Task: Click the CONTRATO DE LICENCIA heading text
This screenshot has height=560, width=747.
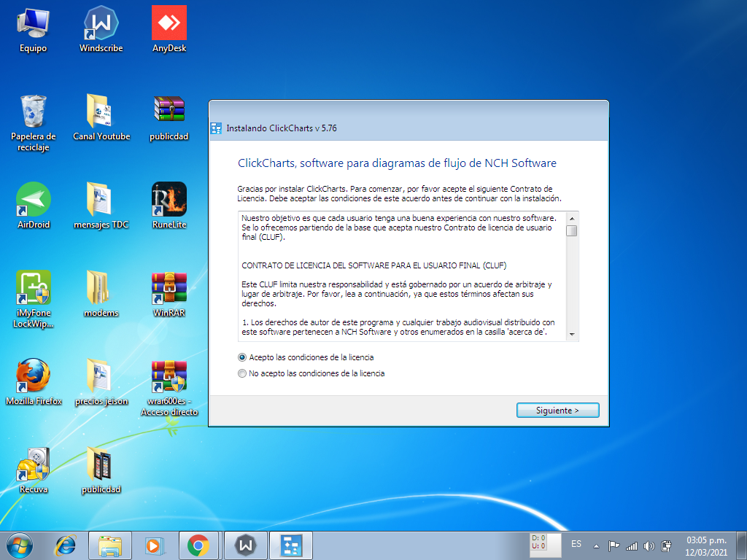Action: tap(374, 265)
